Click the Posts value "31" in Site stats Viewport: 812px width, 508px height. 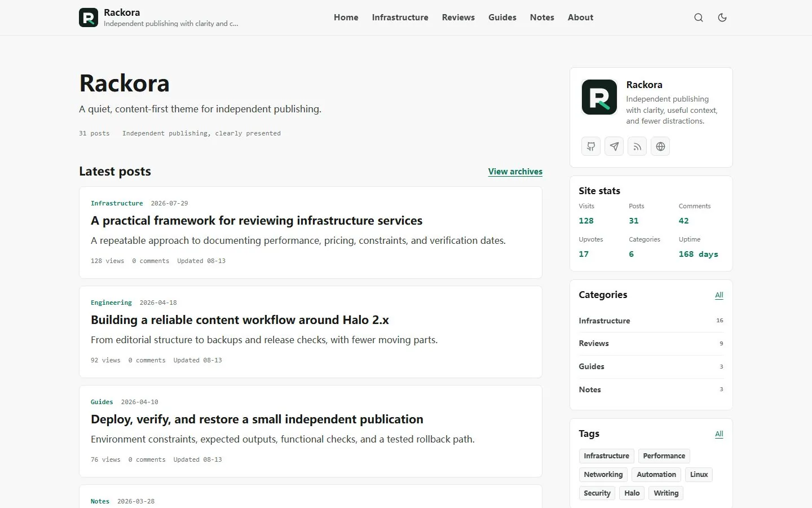pos(634,221)
